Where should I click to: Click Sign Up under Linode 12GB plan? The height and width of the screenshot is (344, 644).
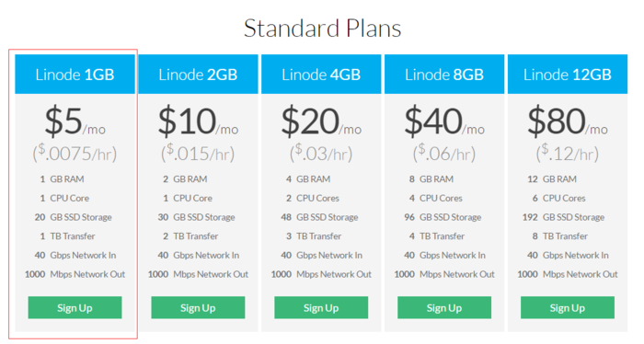coord(568,307)
